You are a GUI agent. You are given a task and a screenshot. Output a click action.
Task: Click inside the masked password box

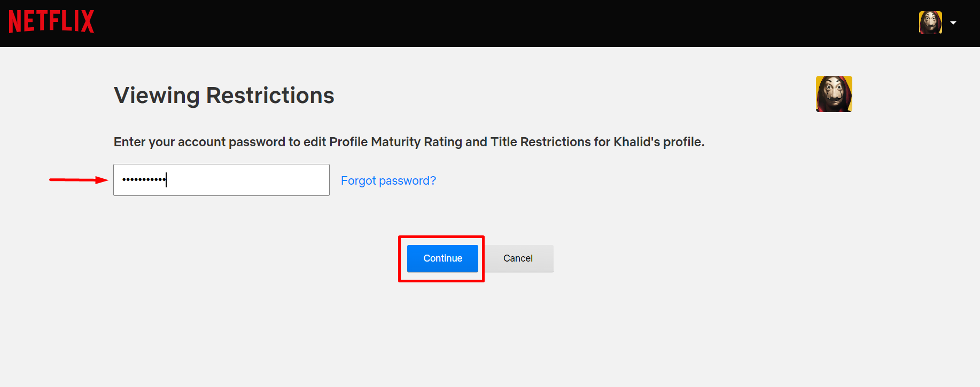coord(221,180)
